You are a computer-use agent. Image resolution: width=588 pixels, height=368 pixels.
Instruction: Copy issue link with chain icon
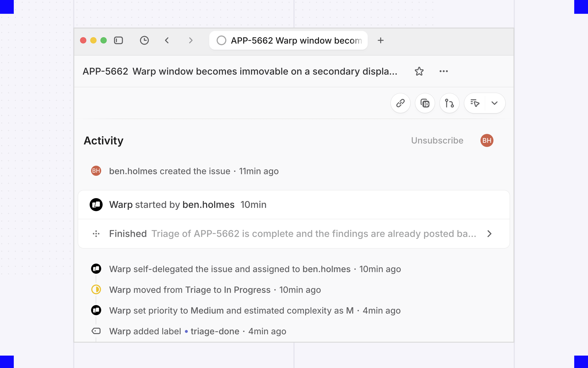(401, 103)
